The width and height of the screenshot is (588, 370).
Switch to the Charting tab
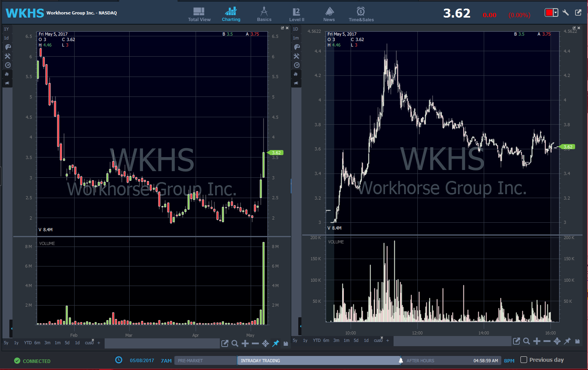(231, 14)
